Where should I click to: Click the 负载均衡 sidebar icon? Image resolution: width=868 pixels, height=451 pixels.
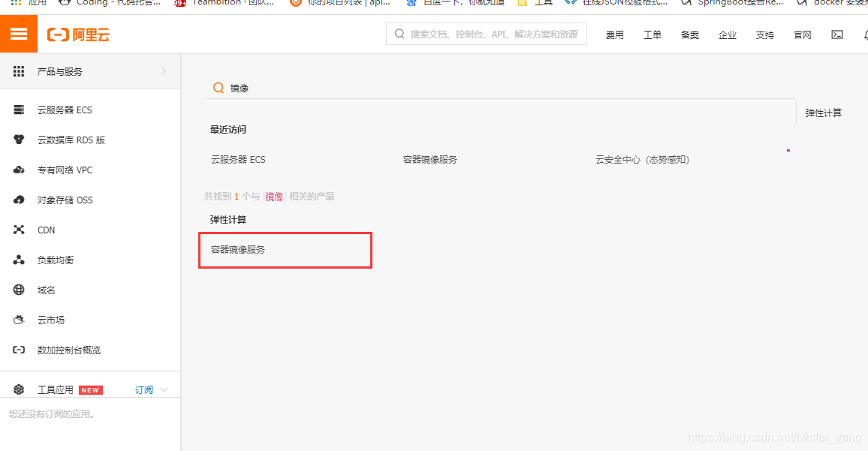point(19,260)
